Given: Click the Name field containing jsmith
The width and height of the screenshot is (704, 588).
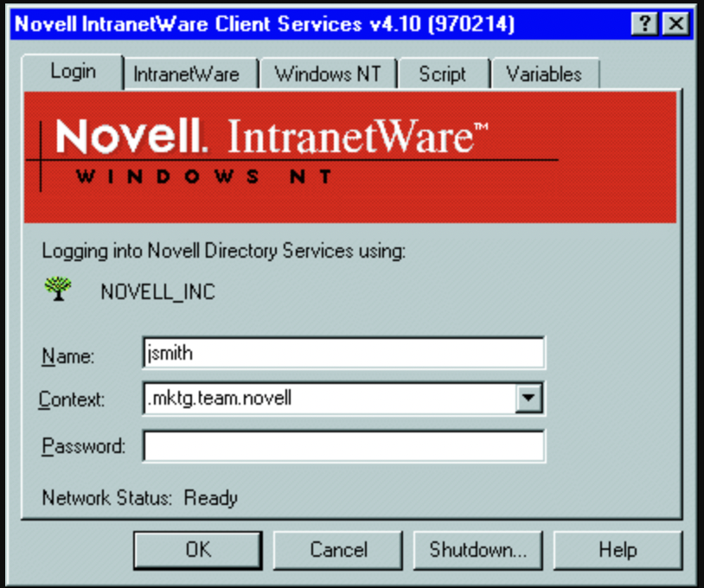Looking at the screenshot, I should [x=344, y=354].
